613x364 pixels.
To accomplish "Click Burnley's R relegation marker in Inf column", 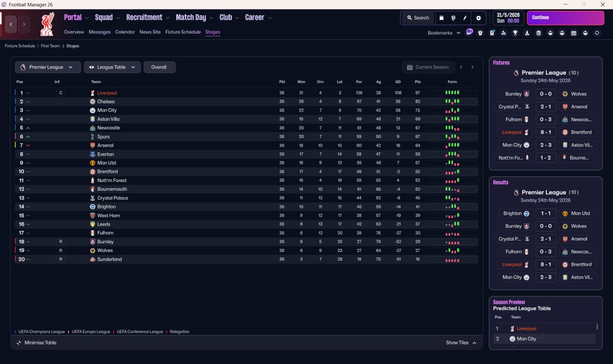I will pos(60,242).
